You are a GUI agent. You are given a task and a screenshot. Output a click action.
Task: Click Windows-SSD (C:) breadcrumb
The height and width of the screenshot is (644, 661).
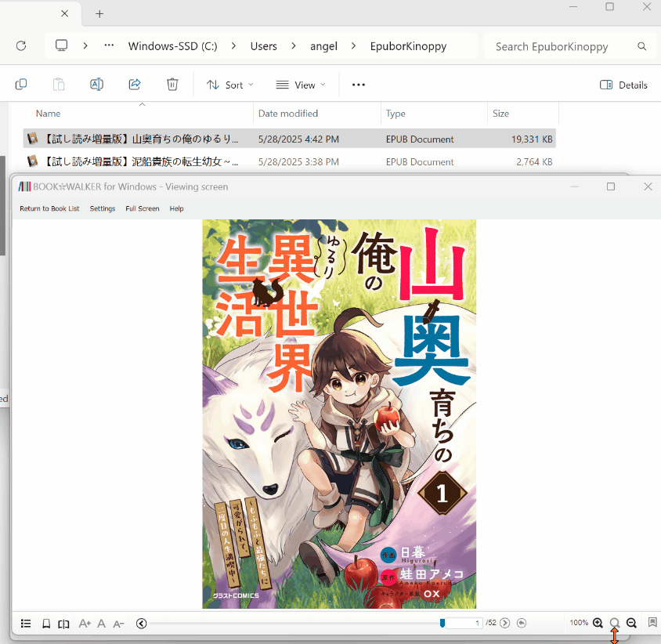173,46
